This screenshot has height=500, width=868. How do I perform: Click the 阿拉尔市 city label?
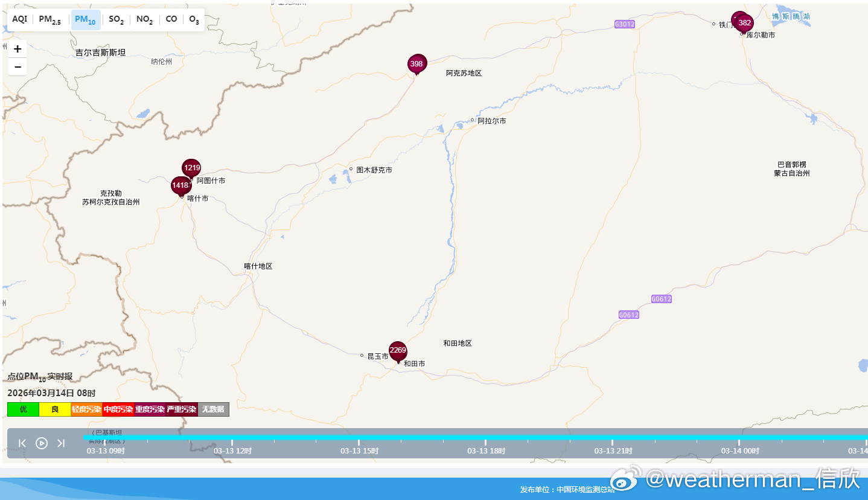(x=491, y=121)
